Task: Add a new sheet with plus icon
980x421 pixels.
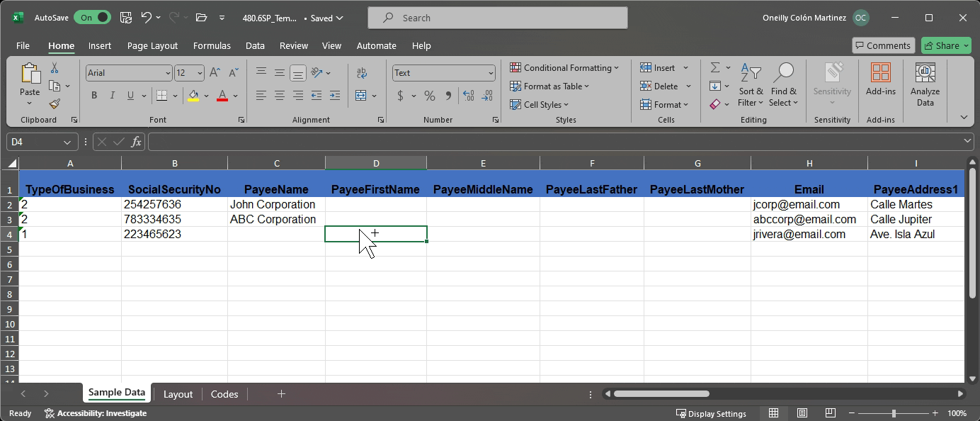Action: coord(281,394)
